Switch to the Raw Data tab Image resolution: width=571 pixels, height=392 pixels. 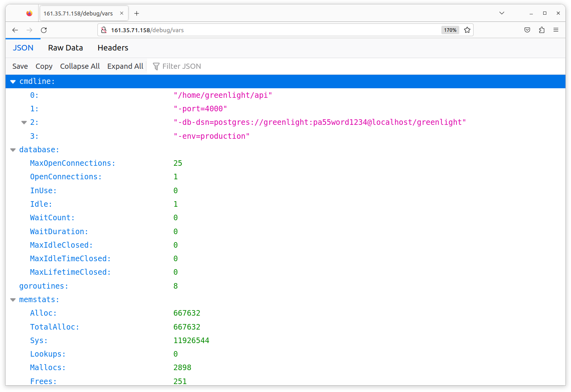click(x=66, y=48)
